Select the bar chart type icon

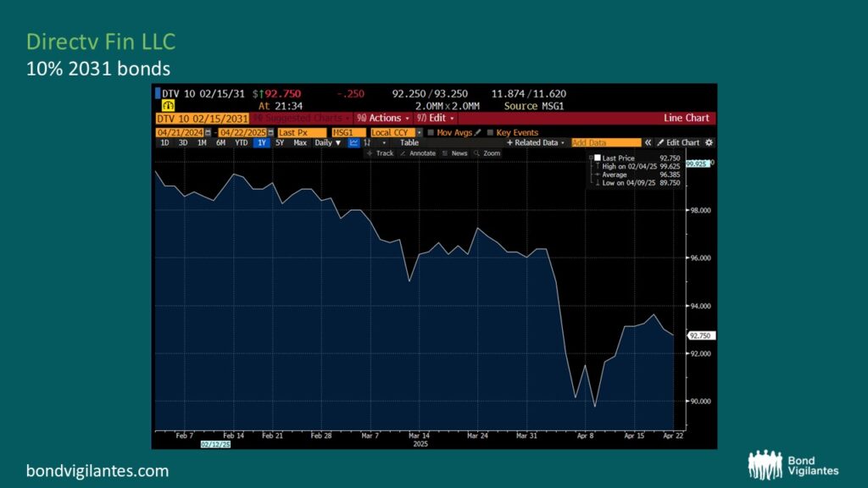coord(367,142)
